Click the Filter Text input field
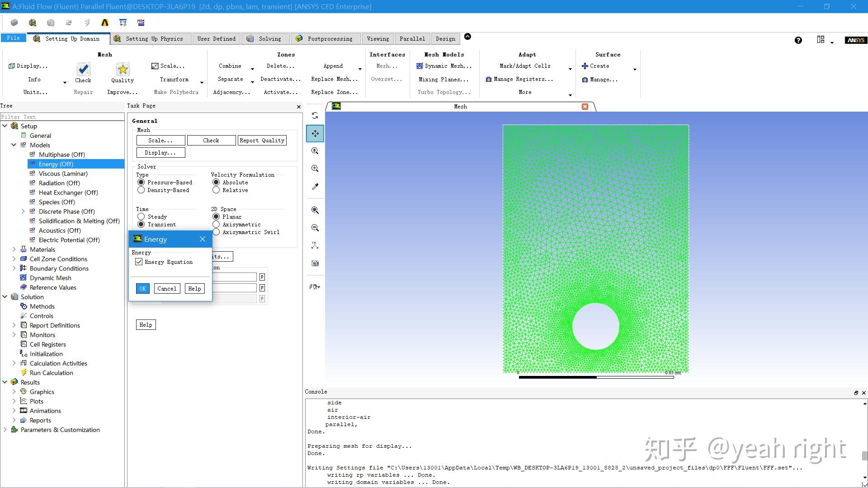 tap(62, 117)
